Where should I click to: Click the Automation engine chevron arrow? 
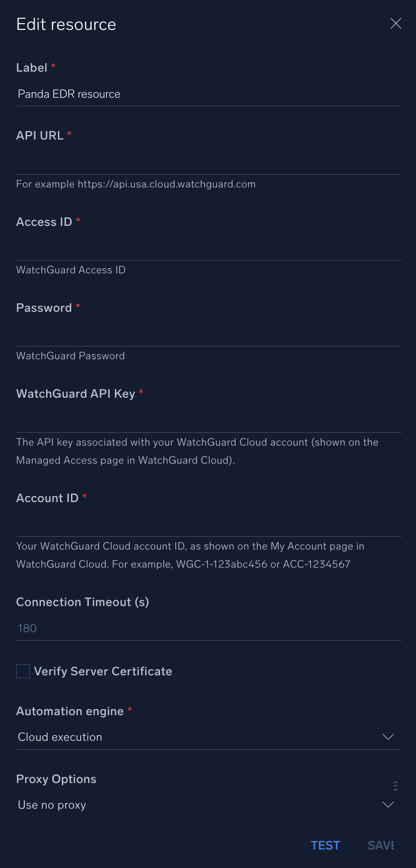tap(388, 737)
